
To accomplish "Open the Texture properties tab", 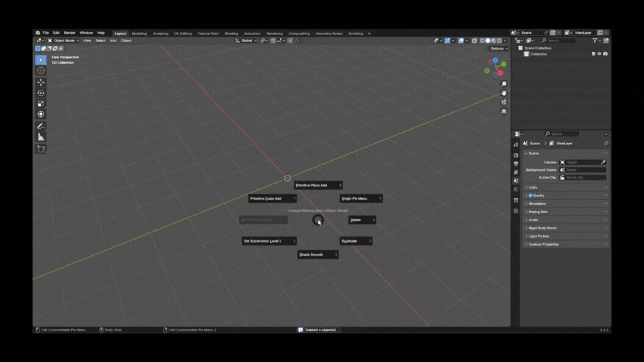I will (x=516, y=211).
